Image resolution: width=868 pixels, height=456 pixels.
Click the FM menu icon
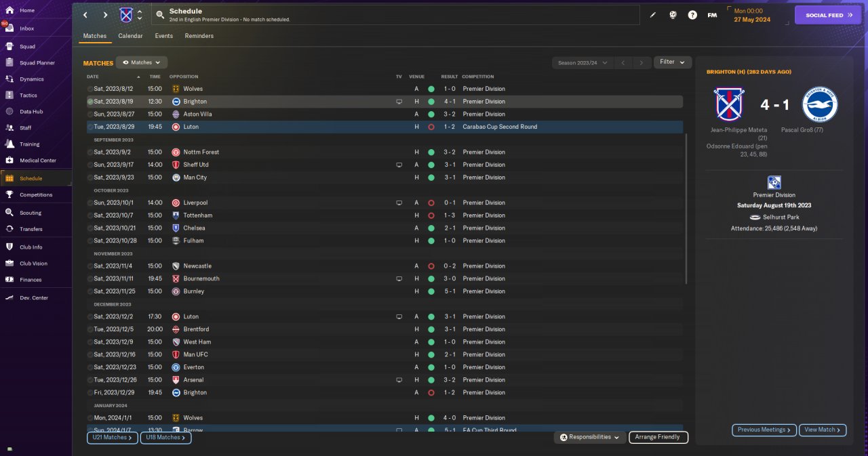click(x=712, y=15)
